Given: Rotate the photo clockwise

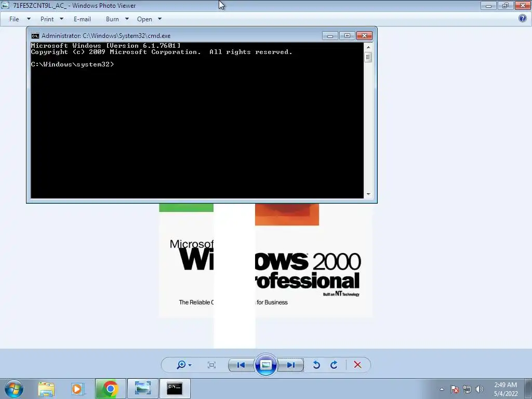Looking at the screenshot, I should pyautogui.click(x=334, y=365).
